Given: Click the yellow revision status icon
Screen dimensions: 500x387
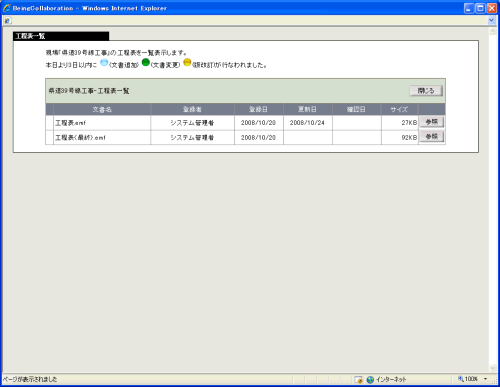Looking at the screenshot, I should coord(187,62).
